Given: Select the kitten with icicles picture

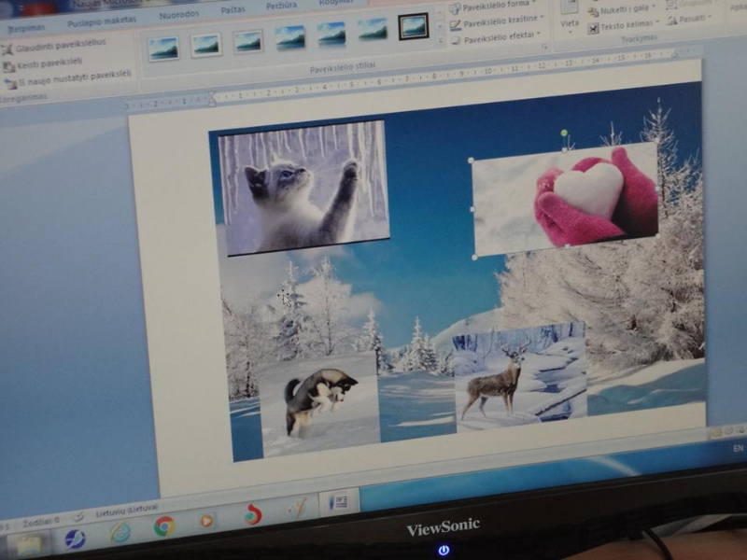Looking at the screenshot, I should coord(303,188).
